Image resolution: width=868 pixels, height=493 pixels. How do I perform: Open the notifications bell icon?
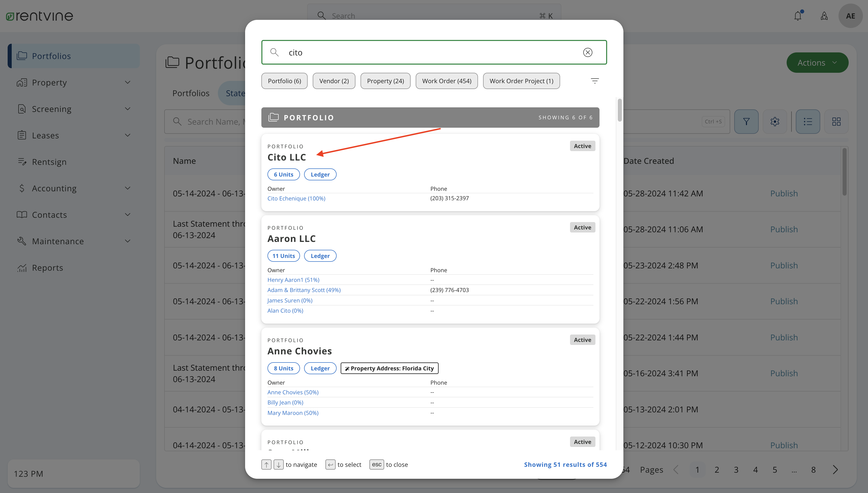click(798, 16)
